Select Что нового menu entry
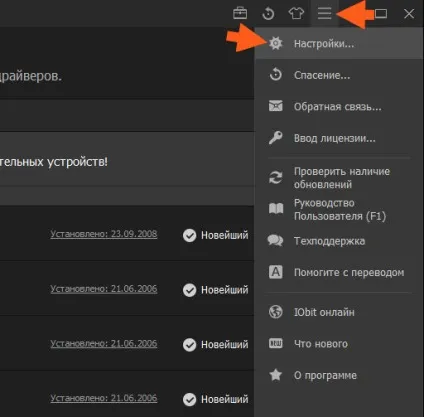Screen dimensions: 424x417 click(339, 344)
